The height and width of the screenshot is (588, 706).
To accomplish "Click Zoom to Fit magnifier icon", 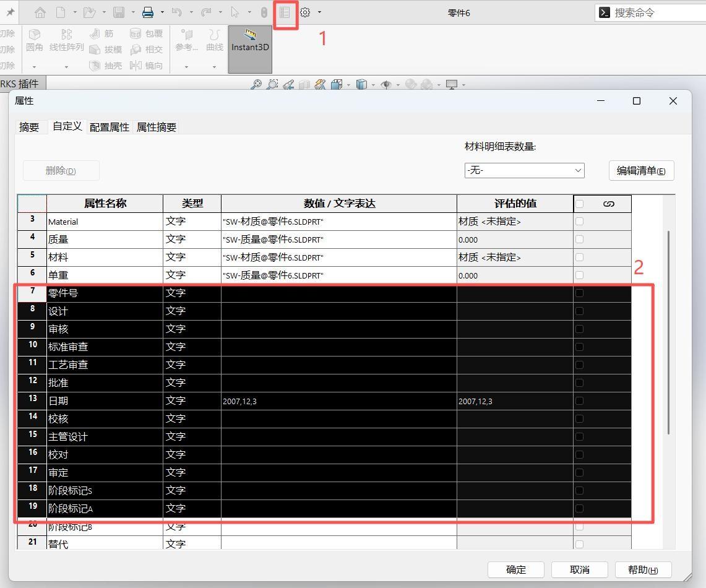I will pos(256,84).
